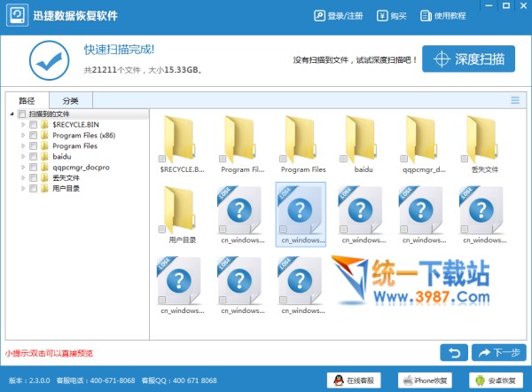532x392 pixels.
Task: Select the 用户目录 folder icon in grid
Action: click(179, 209)
